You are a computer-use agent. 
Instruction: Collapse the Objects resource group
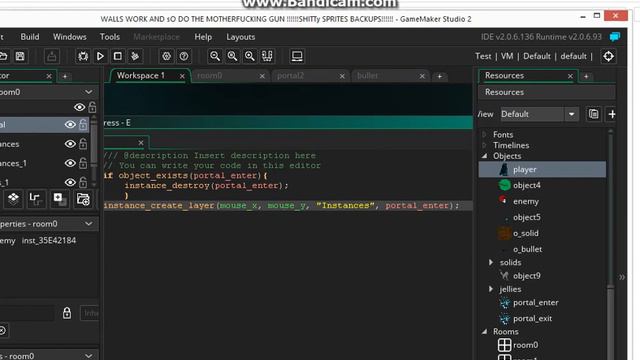484,156
